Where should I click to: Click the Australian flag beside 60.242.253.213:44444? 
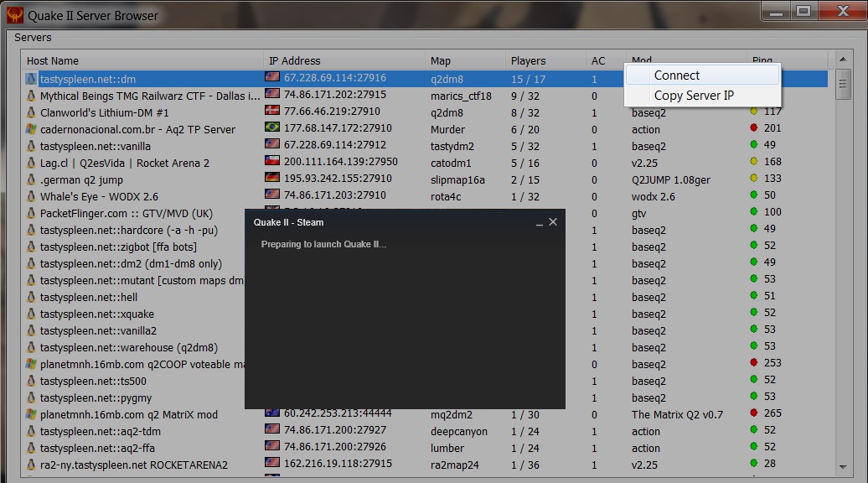(271, 413)
